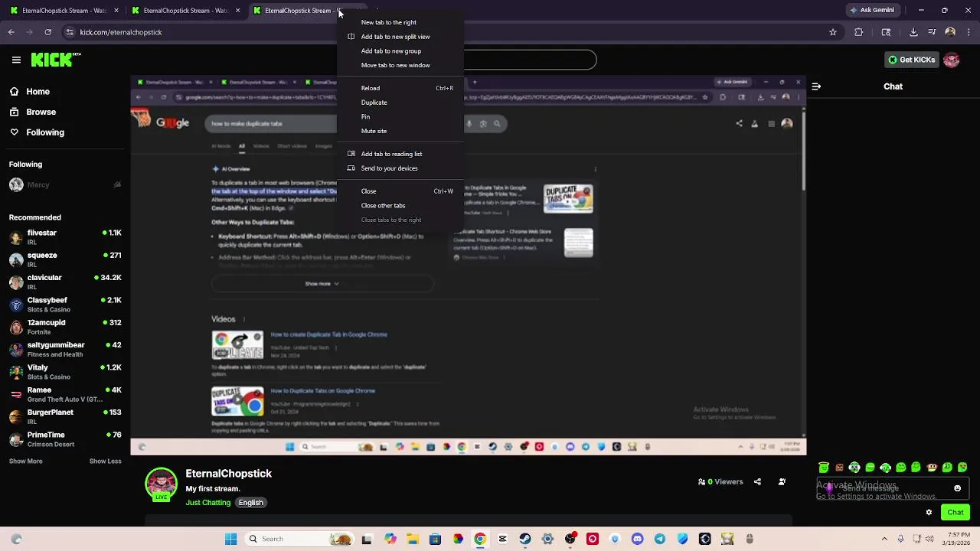Open the Windows Start button

(x=230, y=539)
